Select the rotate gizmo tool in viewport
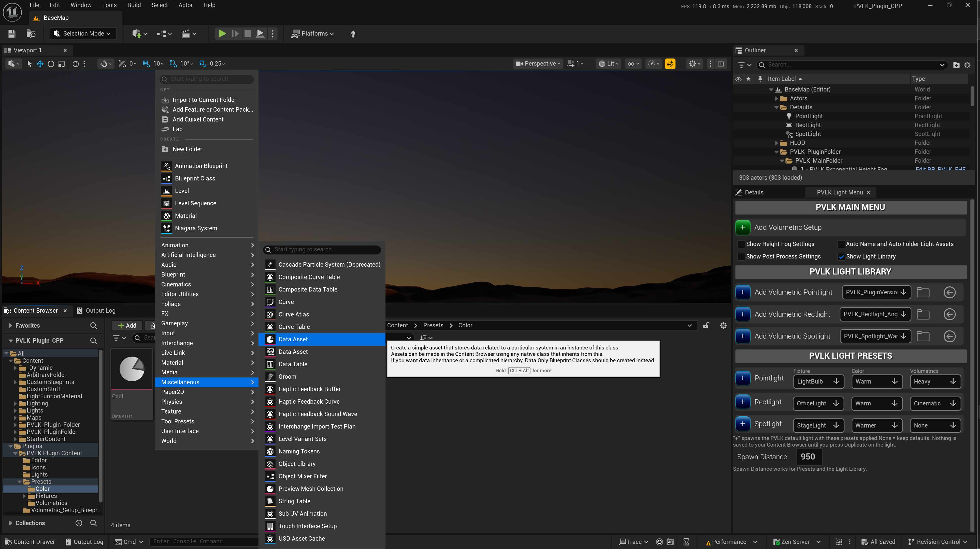 [51, 64]
